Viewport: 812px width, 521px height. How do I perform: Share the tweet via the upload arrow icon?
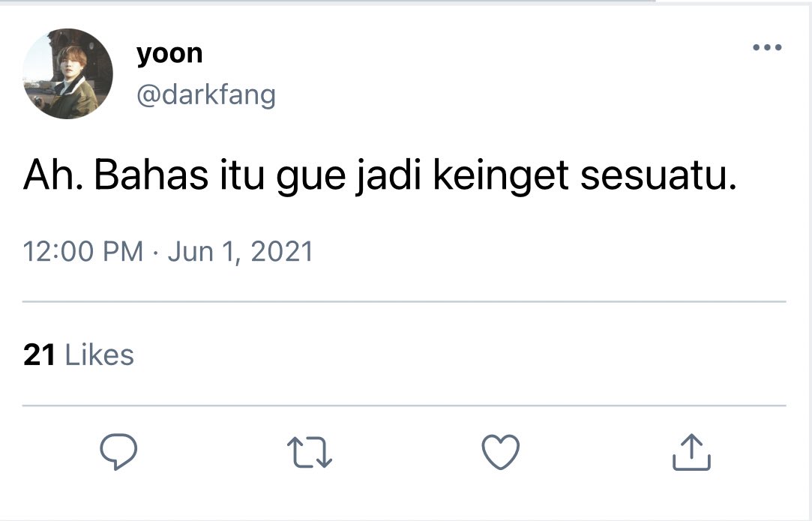691,451
